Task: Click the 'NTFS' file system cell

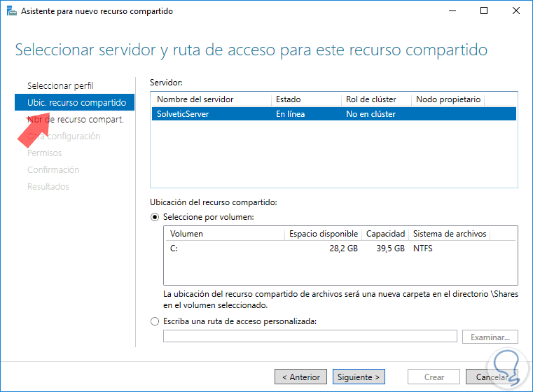Action: (423, 248)
